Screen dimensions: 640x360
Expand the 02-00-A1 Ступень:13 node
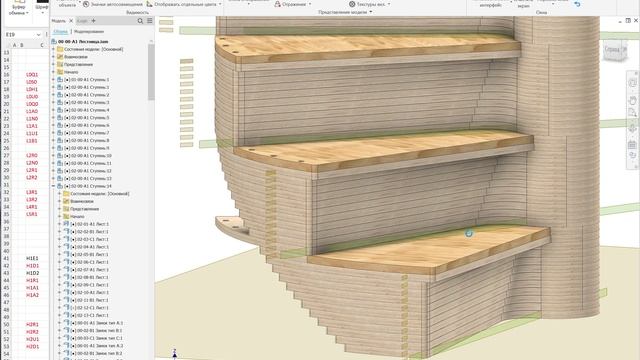point(53,178)
